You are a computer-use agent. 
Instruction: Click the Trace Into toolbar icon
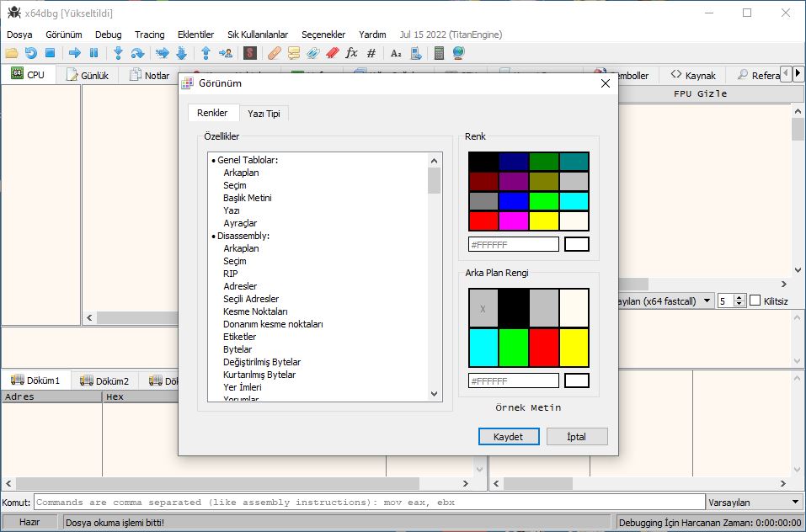click(163, 53)
